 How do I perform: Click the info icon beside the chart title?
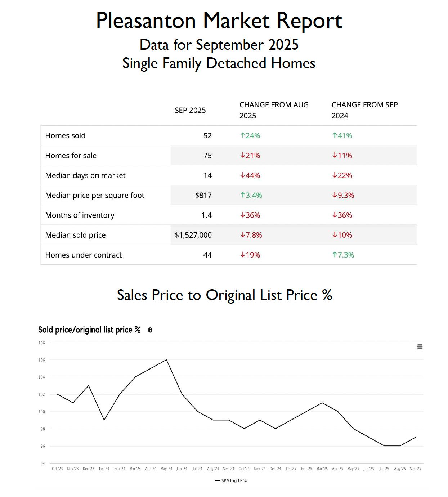pyautogui.click(x=150, y=330)
